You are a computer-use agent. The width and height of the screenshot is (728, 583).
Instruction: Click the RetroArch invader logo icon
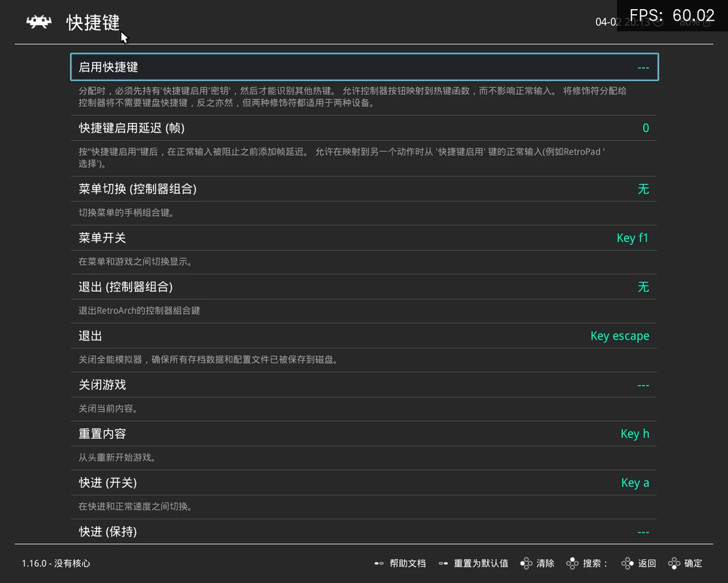coord(39,22)
